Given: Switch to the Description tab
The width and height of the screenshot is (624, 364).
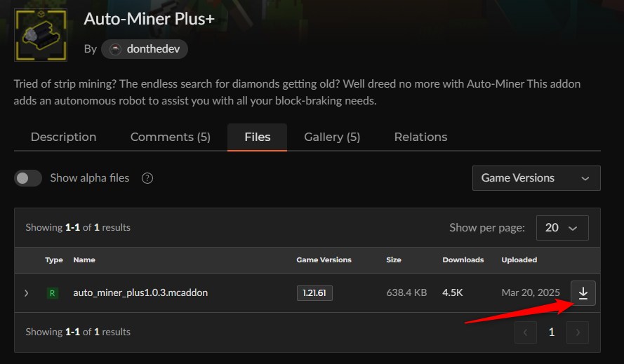Looking at the screenshot, I should tap(63, 137).
